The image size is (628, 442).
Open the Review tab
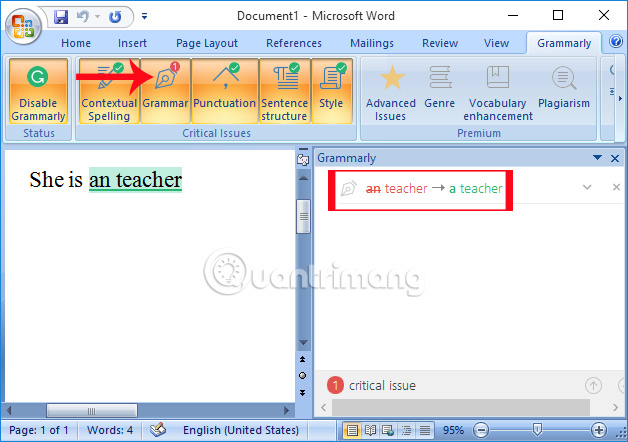click(440, 43)
